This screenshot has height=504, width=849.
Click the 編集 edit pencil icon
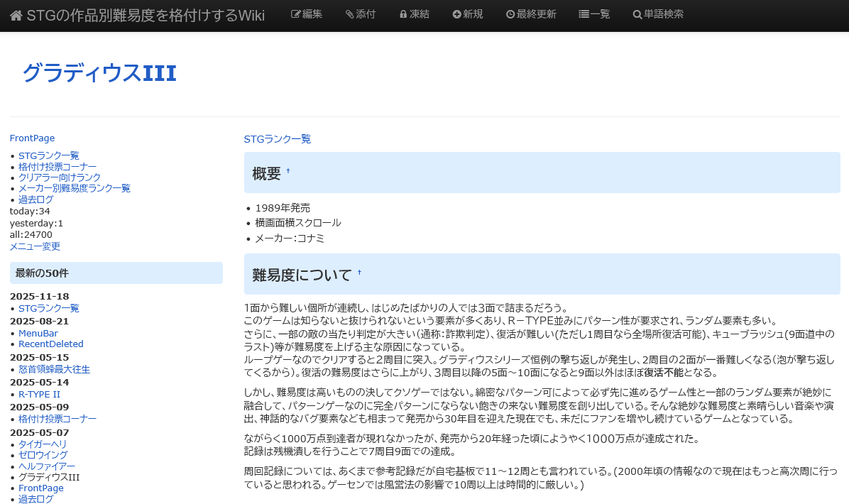pos(296,14)
